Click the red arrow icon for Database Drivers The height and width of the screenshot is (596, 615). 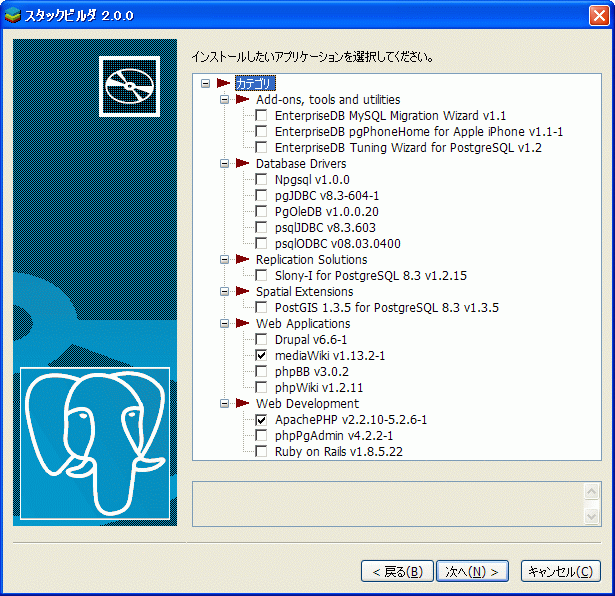[242, 163]
